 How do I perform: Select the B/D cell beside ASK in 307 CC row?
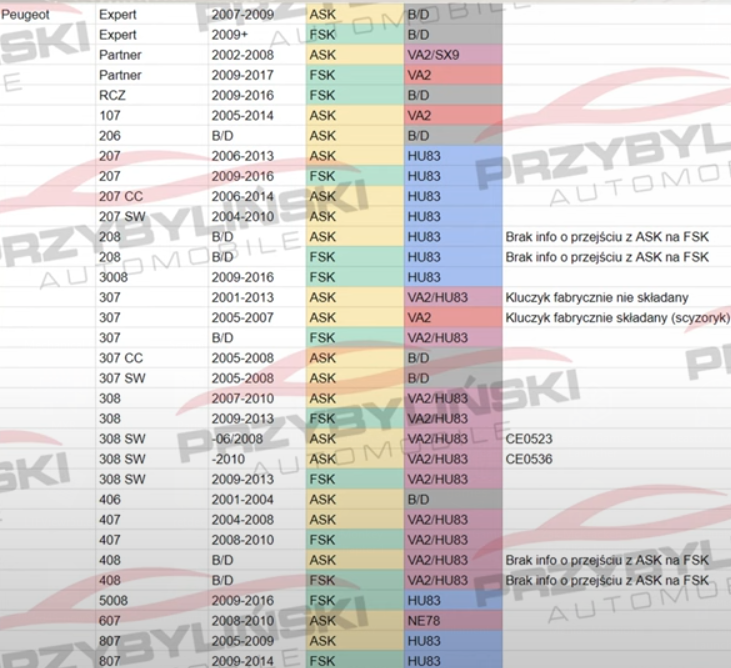(453, 358)
